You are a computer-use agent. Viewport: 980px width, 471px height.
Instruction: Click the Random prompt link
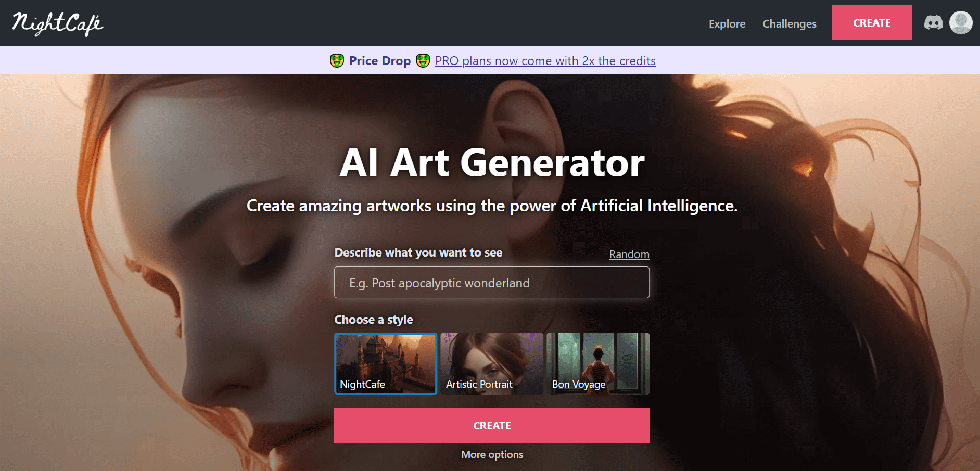629,254
